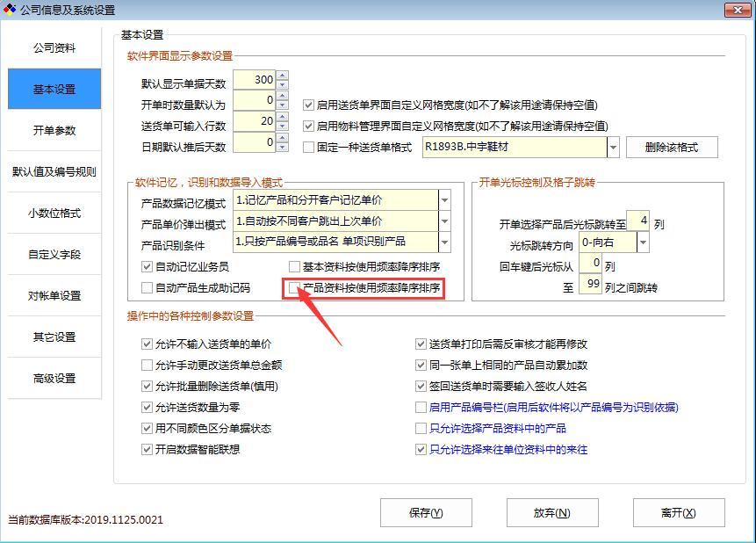Click the app icon in title bar
The height and width of the screenshot is (543, 756).
pos(10,9)
